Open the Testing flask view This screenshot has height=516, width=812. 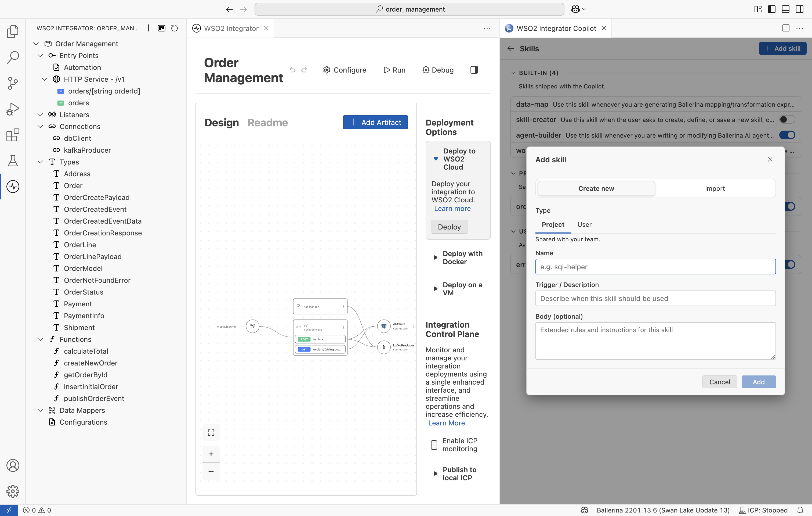tap(12, 161)
